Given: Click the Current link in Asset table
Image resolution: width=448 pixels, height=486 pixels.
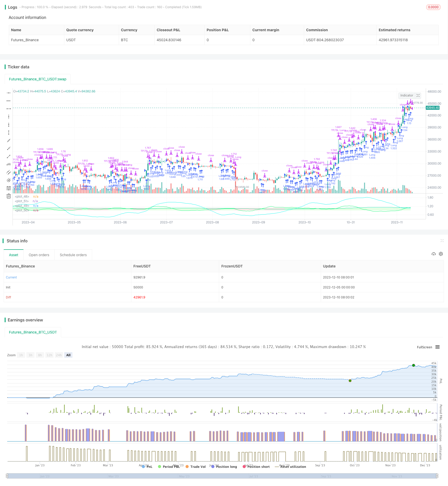Looking at the screenshot, I should coord(11,277).
